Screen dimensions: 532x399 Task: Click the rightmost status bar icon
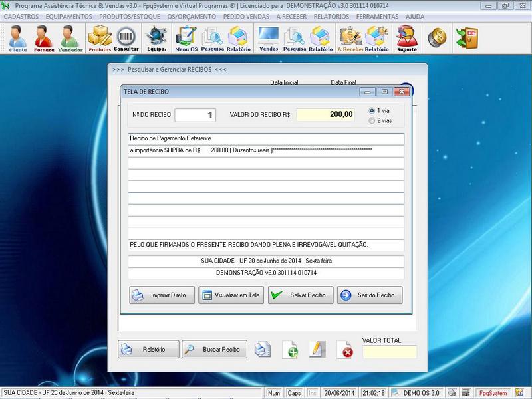click(x=519, y=392)
